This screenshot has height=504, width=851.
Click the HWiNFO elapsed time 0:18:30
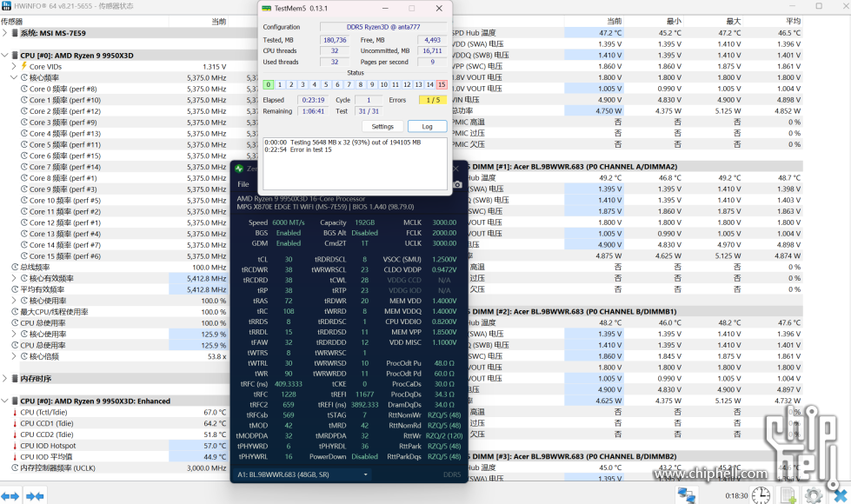click(736, 496)
